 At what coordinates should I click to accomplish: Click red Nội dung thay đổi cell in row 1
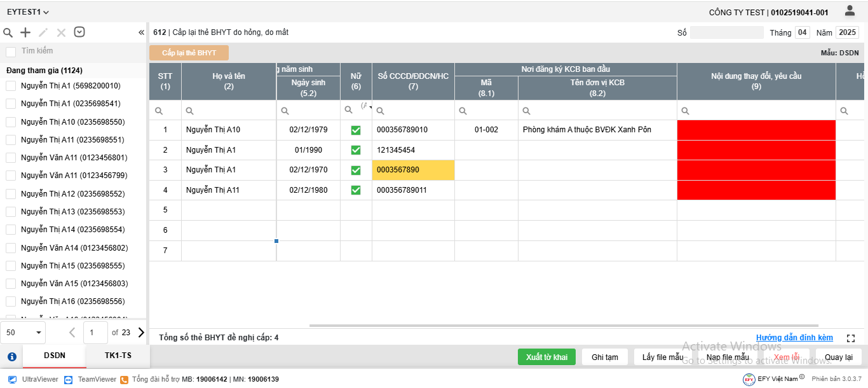coord(756,130)
